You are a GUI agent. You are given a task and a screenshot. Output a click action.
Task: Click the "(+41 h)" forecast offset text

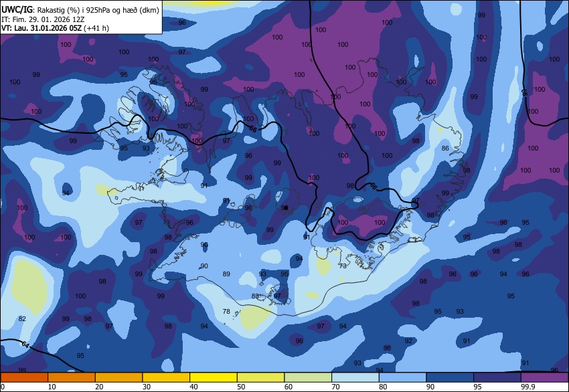click(x=96, y=28)
